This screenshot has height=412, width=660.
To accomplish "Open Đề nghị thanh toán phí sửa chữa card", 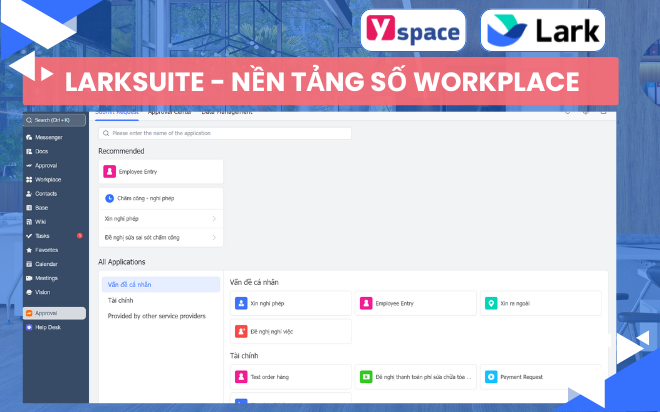I will 416,377.
